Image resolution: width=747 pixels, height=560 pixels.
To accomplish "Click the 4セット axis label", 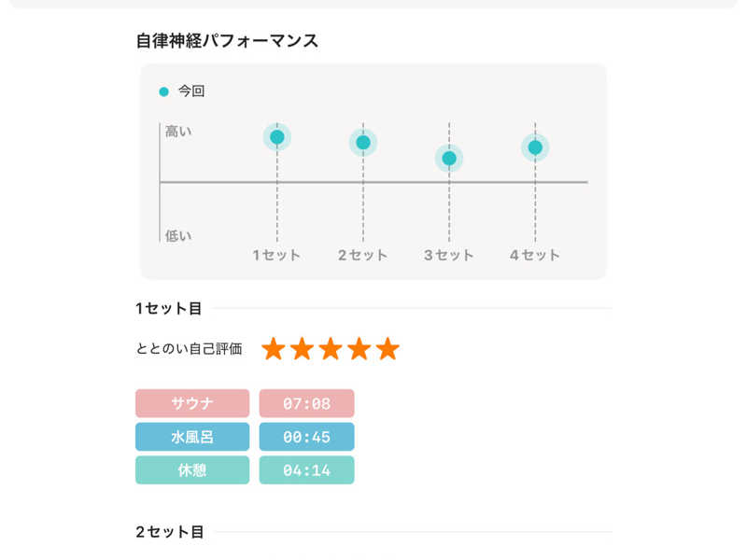I will click(535, 255).
